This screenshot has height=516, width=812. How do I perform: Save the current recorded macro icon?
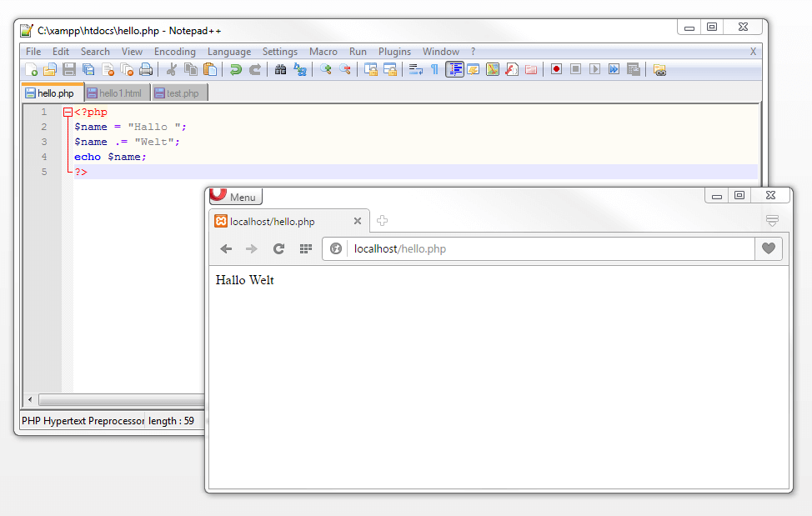(633, 69)
